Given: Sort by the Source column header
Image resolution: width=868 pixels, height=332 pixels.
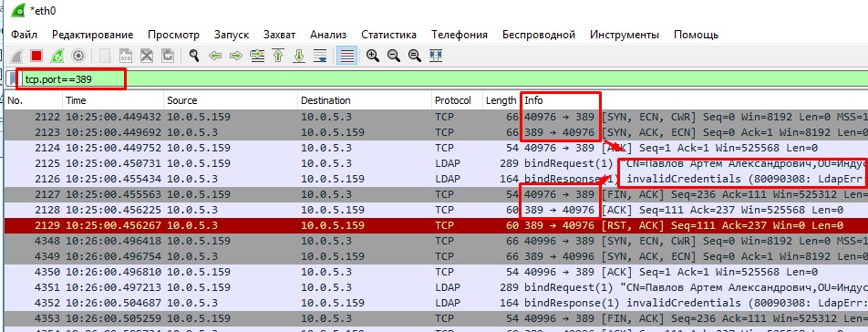Looking at the screenshot, I should (x=231, y=100).
